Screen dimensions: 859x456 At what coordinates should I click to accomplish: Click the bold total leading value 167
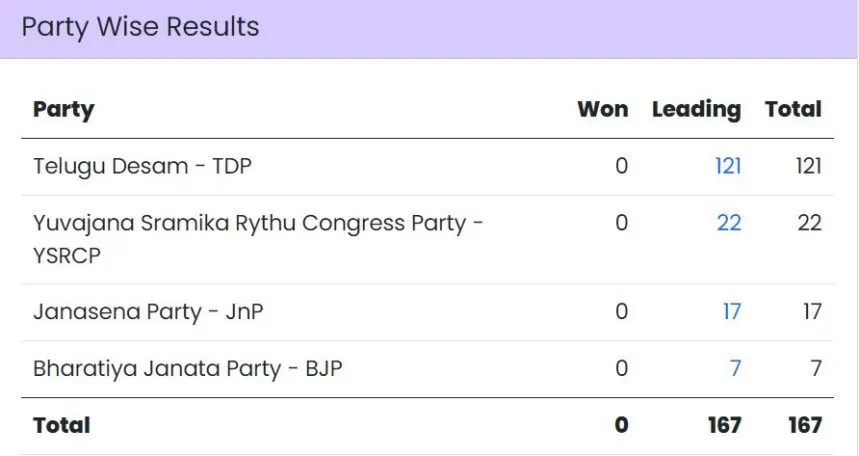722,425
